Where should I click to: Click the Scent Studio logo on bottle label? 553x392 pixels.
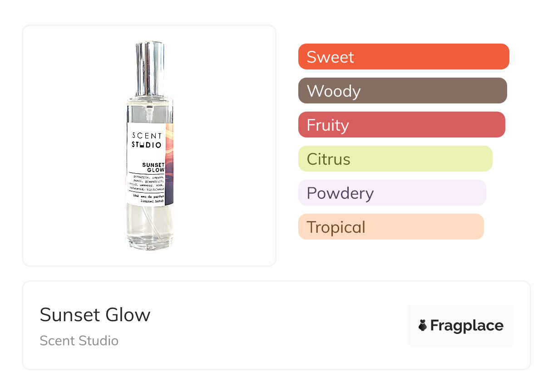point(146,140)
